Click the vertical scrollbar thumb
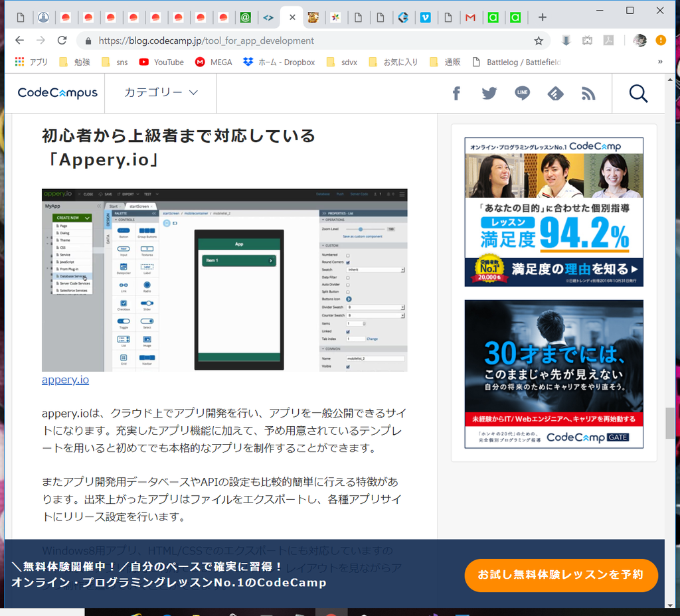 click(669, 423)
